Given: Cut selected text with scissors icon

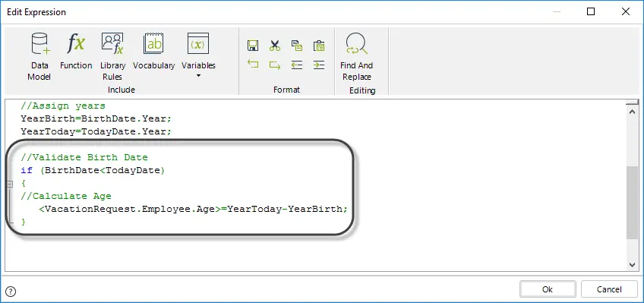Looking at the screenshot, I should pos(275,46).
